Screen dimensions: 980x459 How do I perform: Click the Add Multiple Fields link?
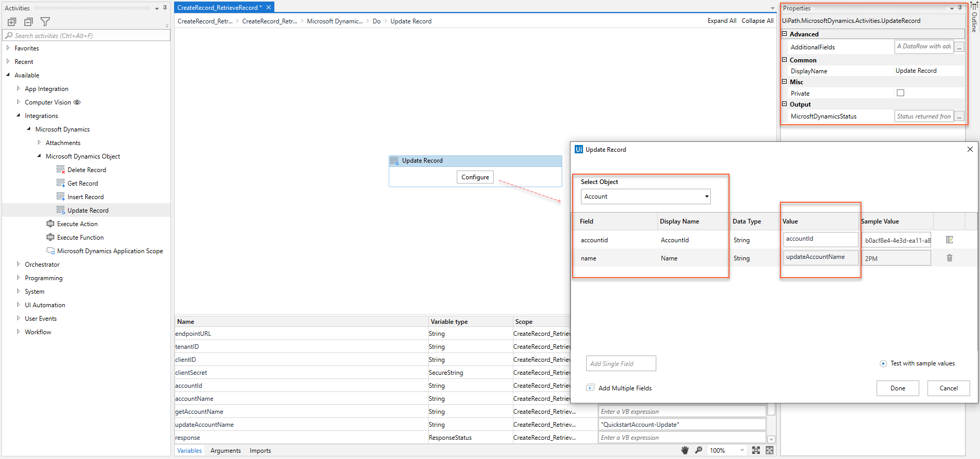pos(625,388)
